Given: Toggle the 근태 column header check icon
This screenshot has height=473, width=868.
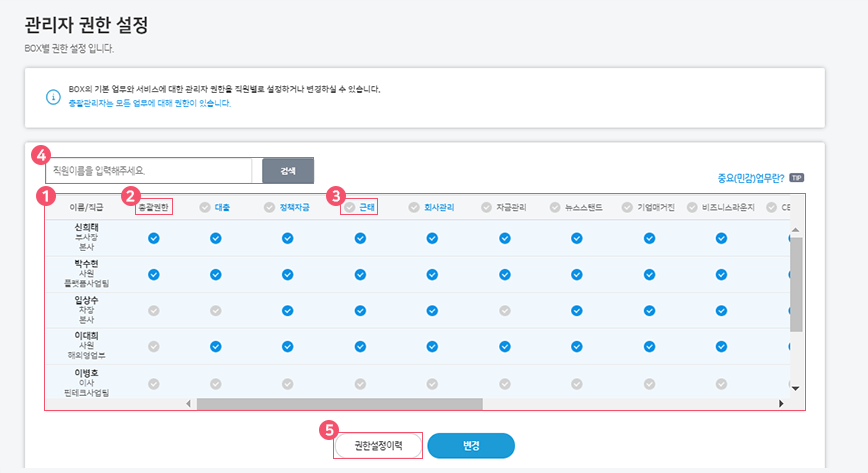Looking at the screenshot, I should [350, 207].
